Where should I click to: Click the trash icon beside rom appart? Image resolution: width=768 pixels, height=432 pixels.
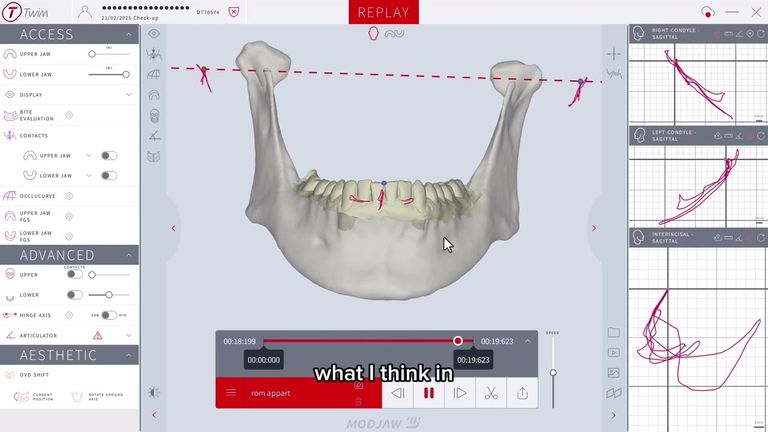tap(359, 402)
